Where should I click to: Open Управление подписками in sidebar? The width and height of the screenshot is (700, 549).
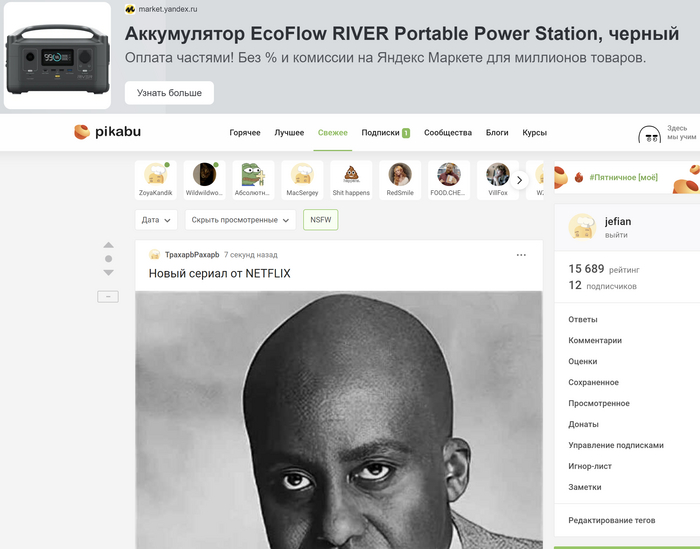[616, 445]
